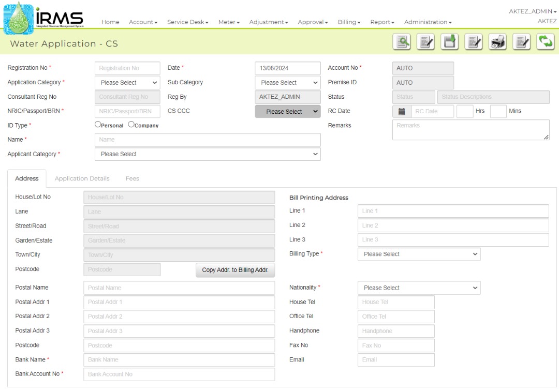
Task: Open the Application Category dropdown
Action: 128,83
